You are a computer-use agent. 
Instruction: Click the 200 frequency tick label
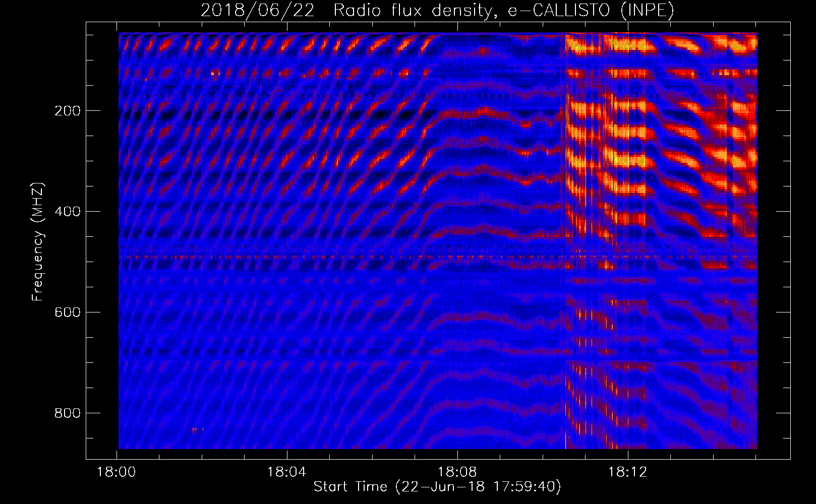pyautogui.click(x=68, y=111)
